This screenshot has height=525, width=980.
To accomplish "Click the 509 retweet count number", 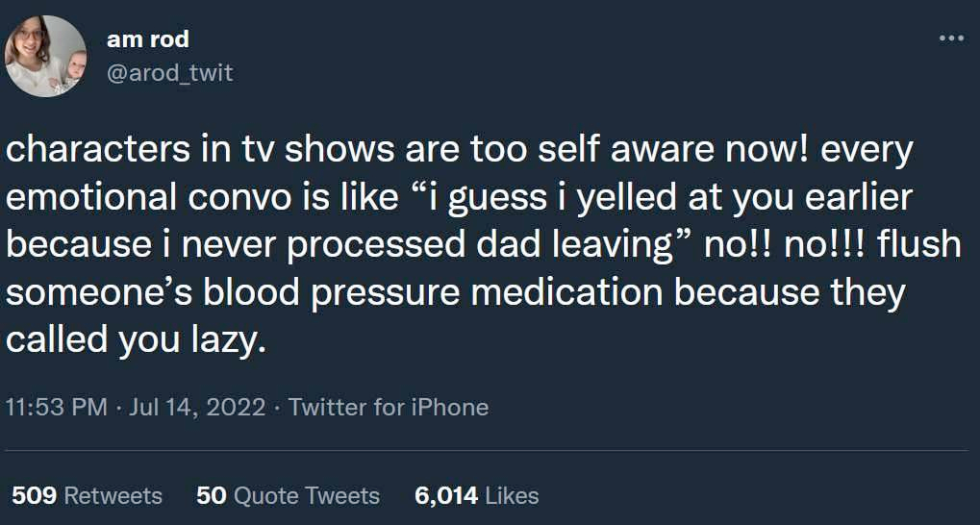I will 34,495.
